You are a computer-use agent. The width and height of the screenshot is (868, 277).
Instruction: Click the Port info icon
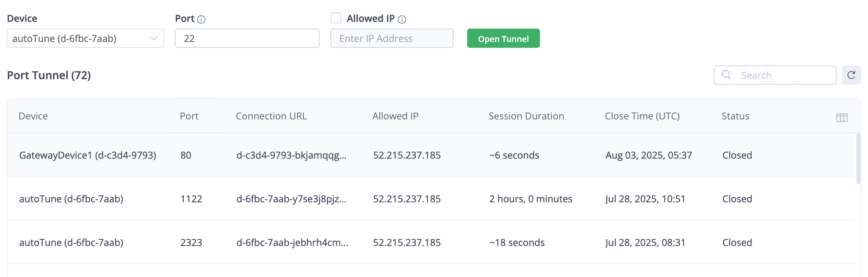pyautogui.click(x=201, y=19)
